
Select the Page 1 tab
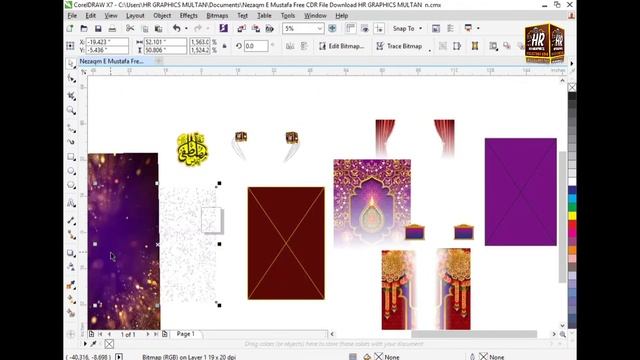(186, 334)
